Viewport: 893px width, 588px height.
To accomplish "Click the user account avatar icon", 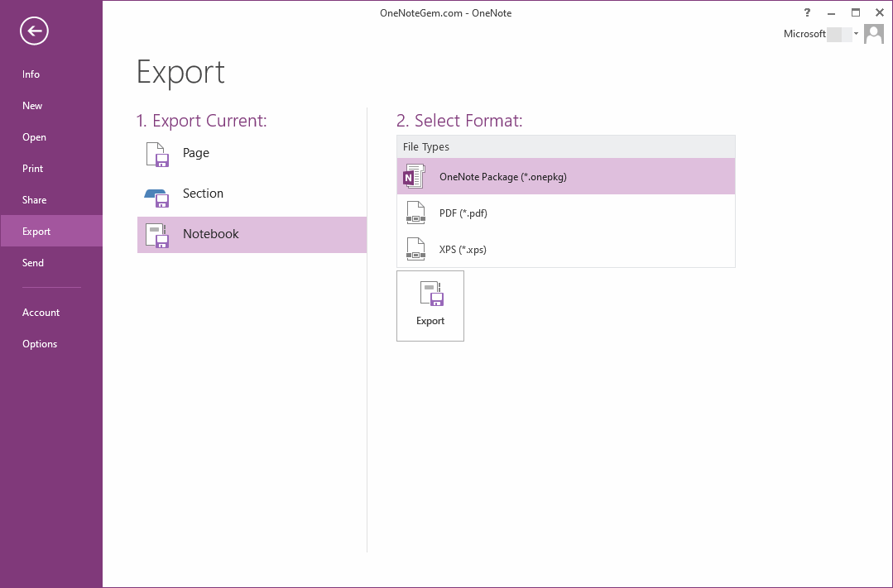I will pyautogui.click(x=874, y=34).
